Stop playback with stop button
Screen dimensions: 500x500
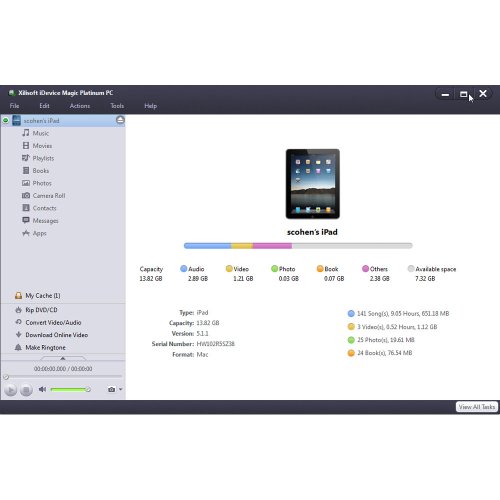[26, 389]
